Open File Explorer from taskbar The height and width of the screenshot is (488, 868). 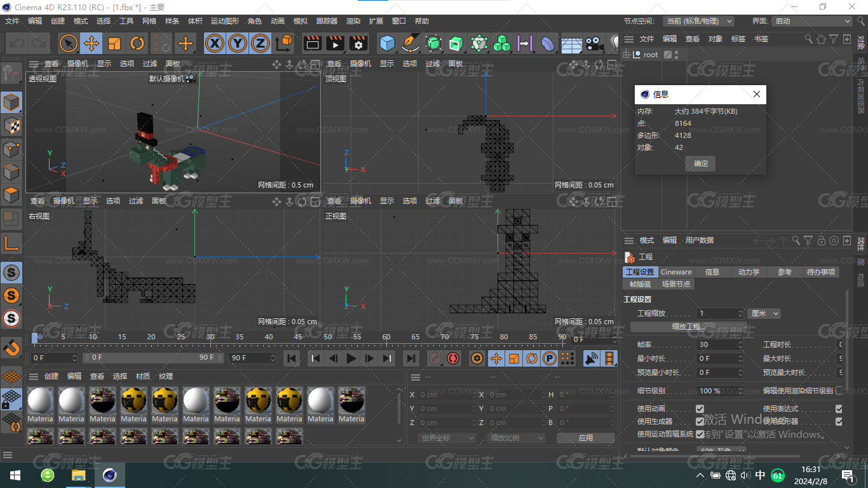[x=78, y=475]
